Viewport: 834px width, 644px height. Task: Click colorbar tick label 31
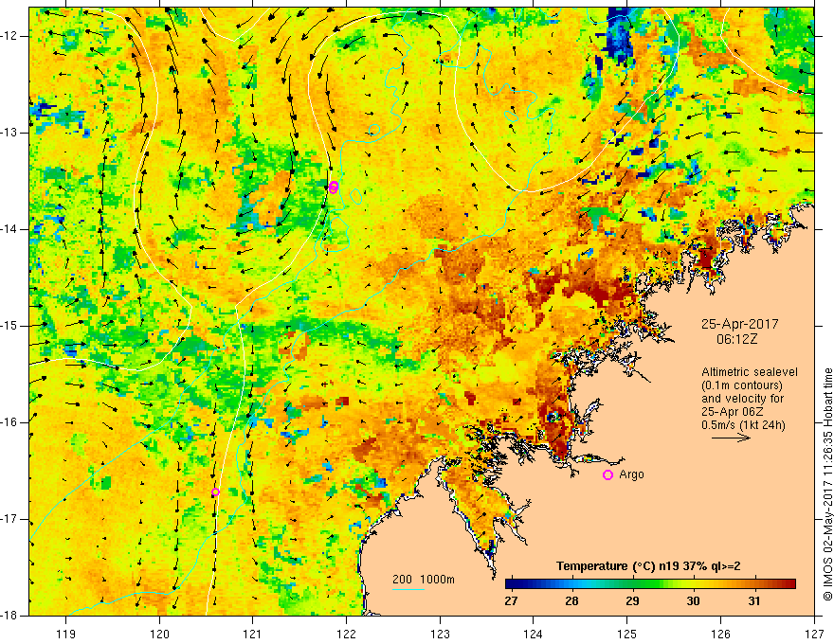point(753,601)
